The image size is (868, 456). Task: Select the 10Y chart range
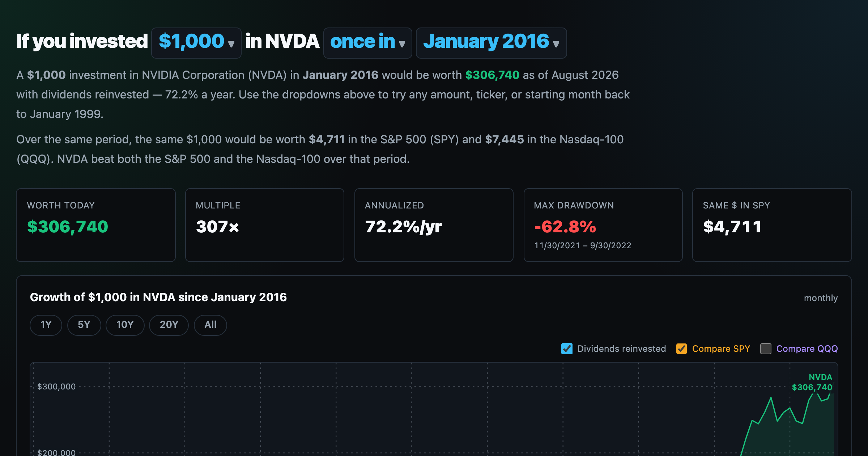tap(125, 325)
